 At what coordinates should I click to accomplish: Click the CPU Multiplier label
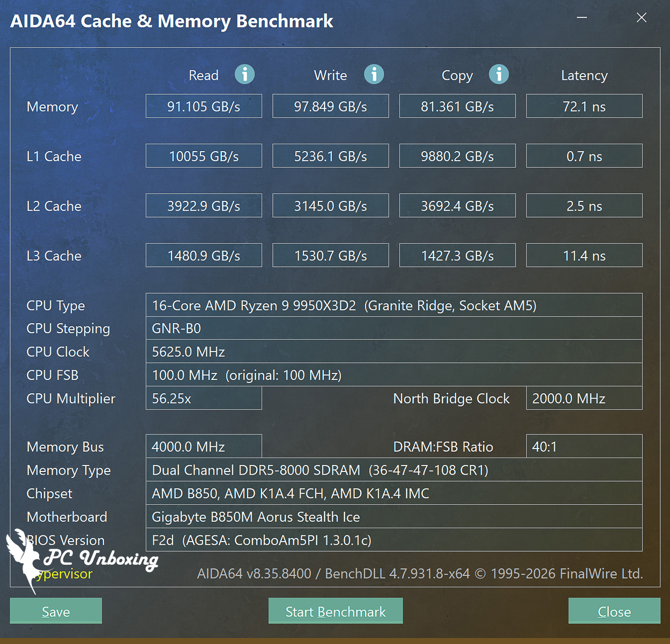pyautogui.click(x=71, y=399)
